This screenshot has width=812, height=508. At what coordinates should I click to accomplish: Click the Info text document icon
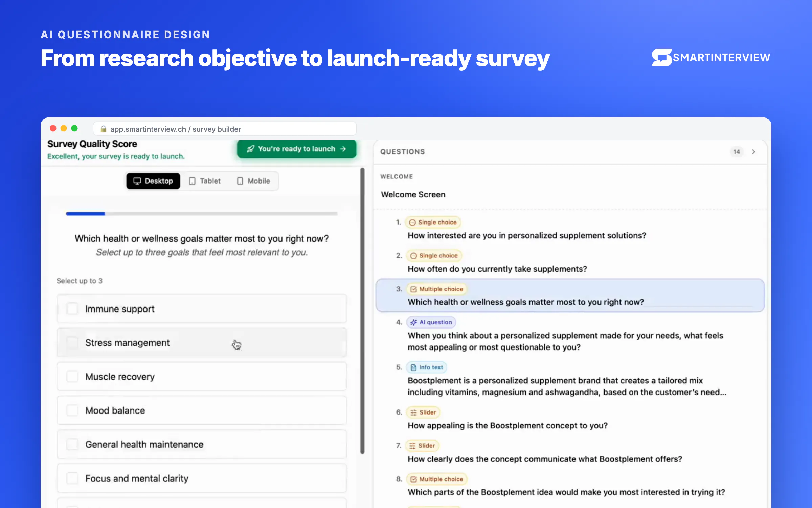pyautogui.click(x=413, y=367)
